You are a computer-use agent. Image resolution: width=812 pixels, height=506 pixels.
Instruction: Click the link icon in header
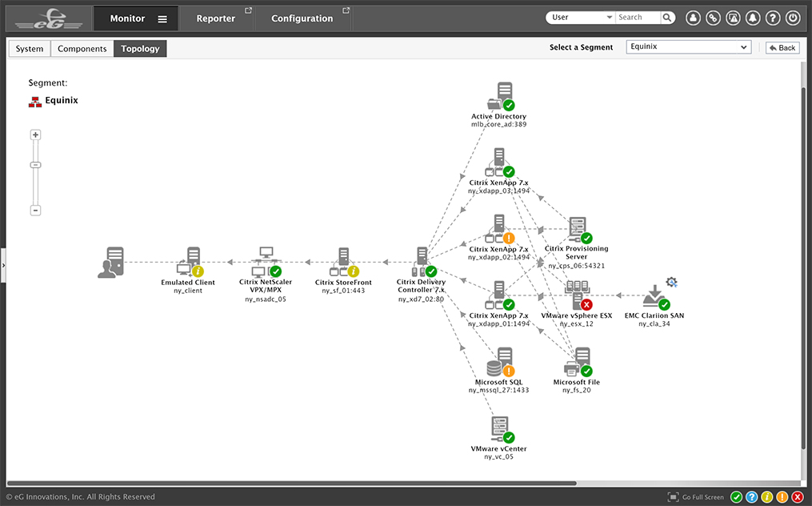[713, 18]
